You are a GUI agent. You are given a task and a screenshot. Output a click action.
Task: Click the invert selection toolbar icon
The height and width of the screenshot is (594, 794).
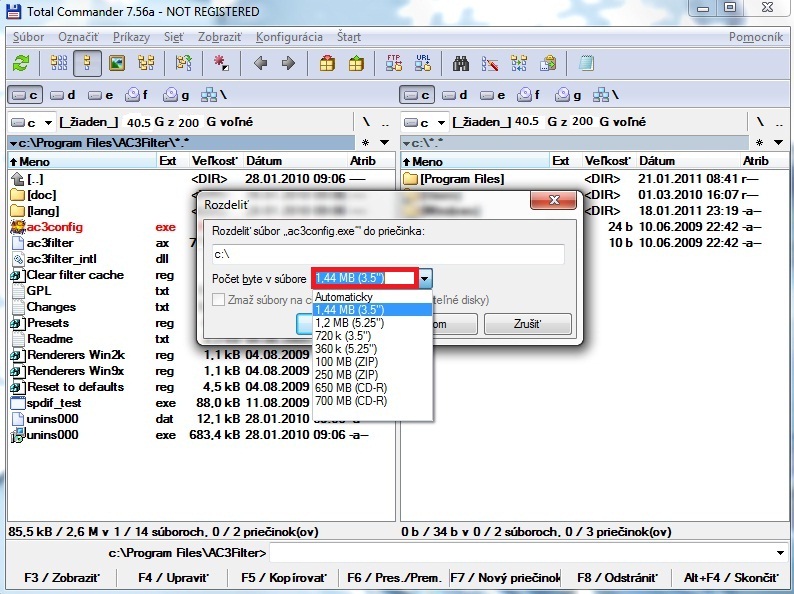183,63
